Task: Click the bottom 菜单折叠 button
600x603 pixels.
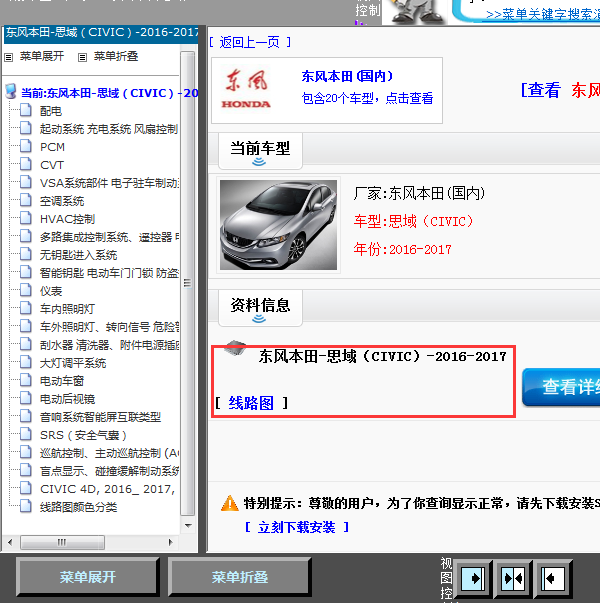Action: (240, 577)
